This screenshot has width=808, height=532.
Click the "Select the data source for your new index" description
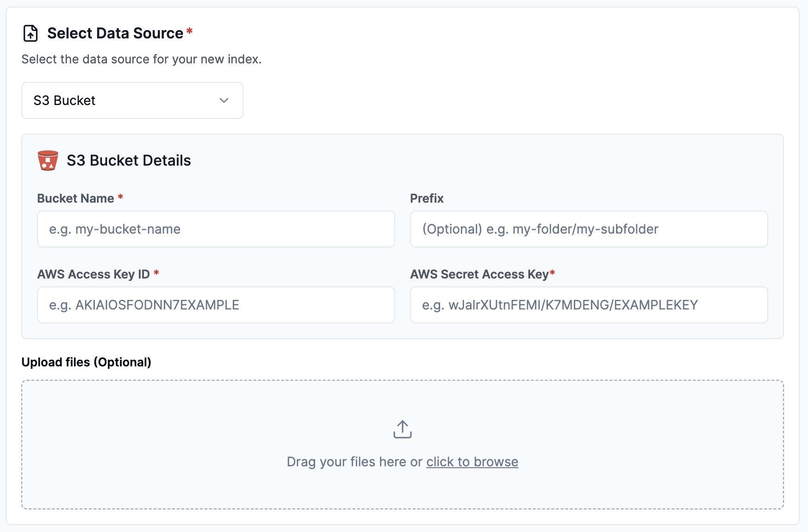pyautogui.click(x=141, y=59)
